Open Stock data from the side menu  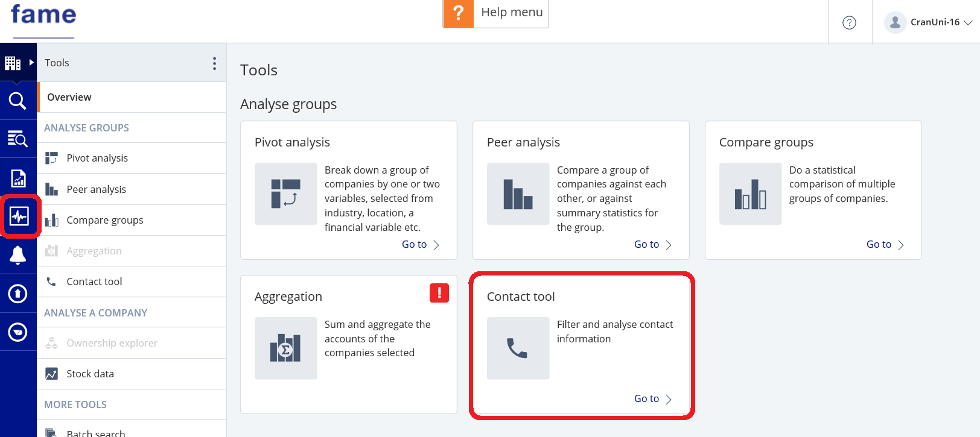(90, 374)
